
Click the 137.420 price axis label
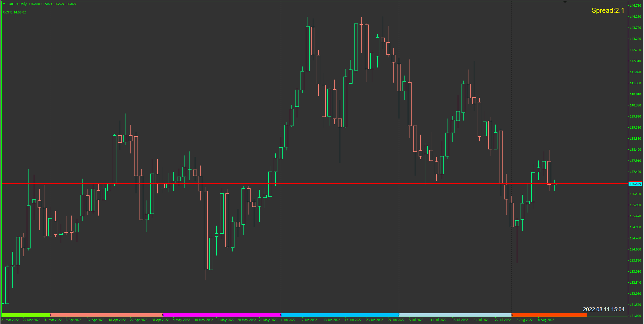pos(635,172)
